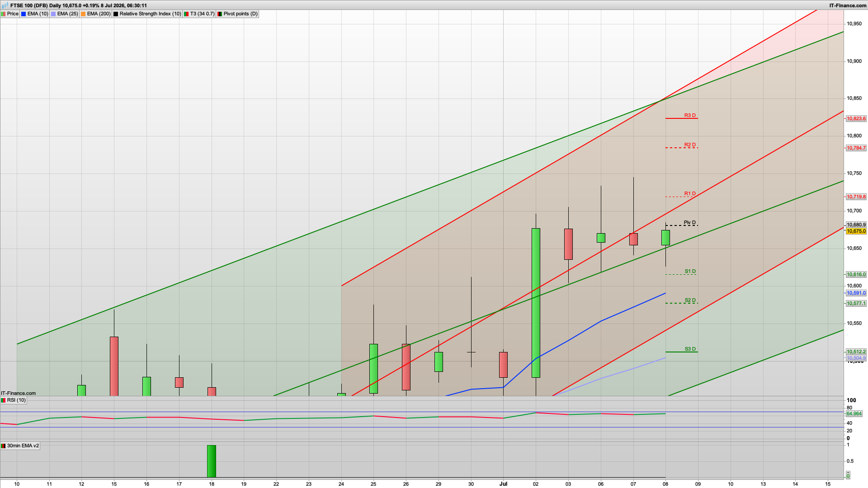Screen dimensions: 868x488
Task: Click the 10,616.0 price tag on axis
Action: tap(856, 275)
